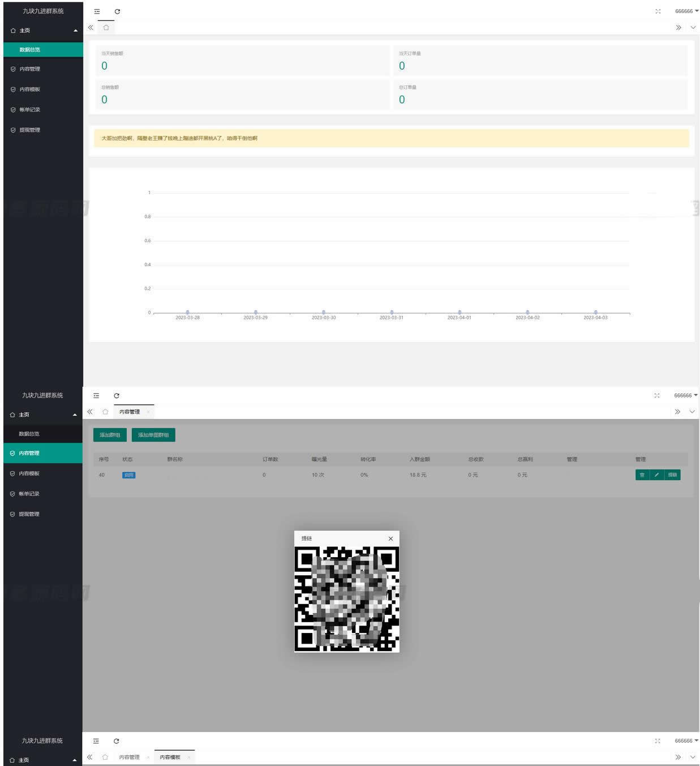Click the fullscreen toggle icon

[x=658, y=11]
